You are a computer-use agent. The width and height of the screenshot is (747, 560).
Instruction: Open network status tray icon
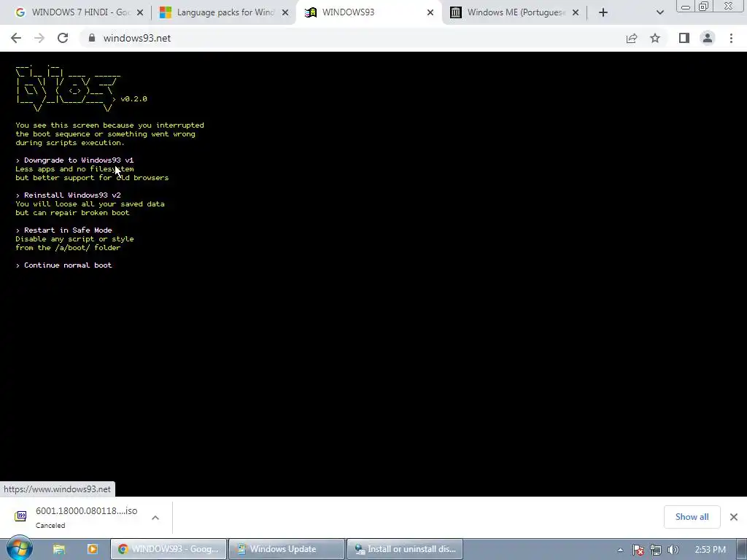[656, 550]
